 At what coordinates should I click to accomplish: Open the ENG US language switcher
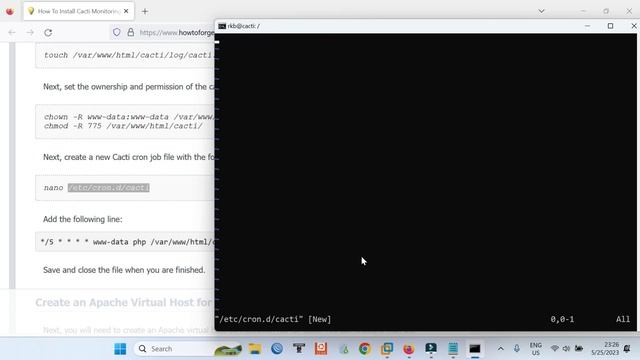[536, 349]
